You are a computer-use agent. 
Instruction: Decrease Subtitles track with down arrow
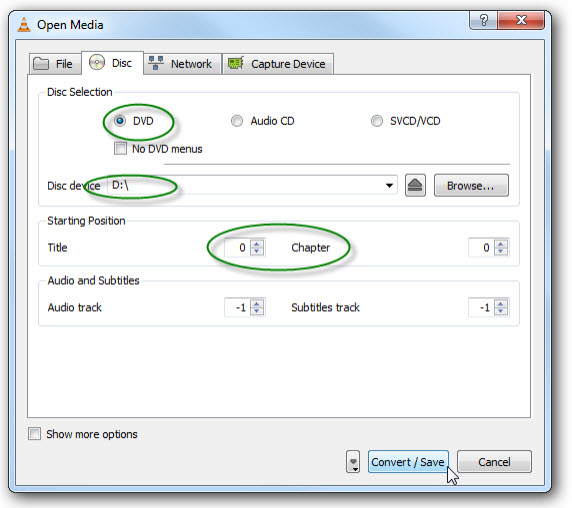coord(500,311)
